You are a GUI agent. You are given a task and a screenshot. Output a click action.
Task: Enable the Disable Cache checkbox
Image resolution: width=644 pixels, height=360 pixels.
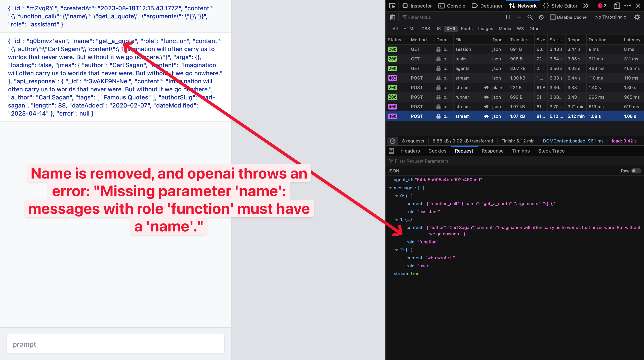(553, 17)
